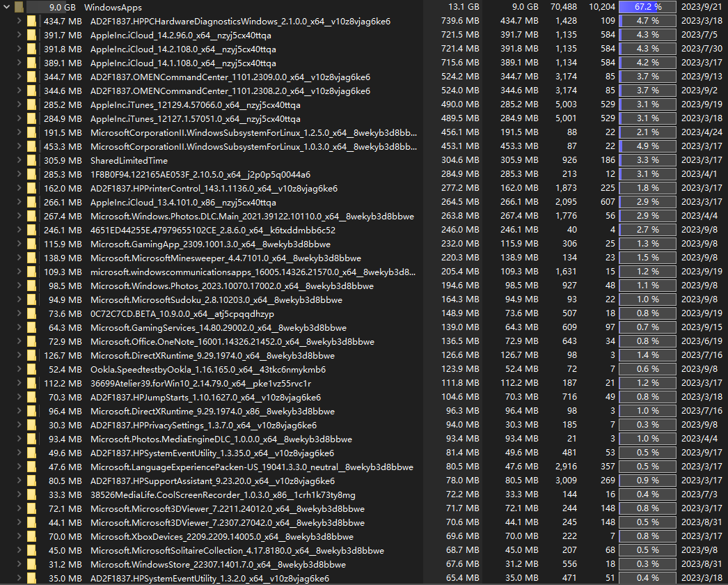The height and width of the screenshot is (585, 728).
Task: Click the 739.6 MB allocated cell
Action: click(x=460, y=21)
